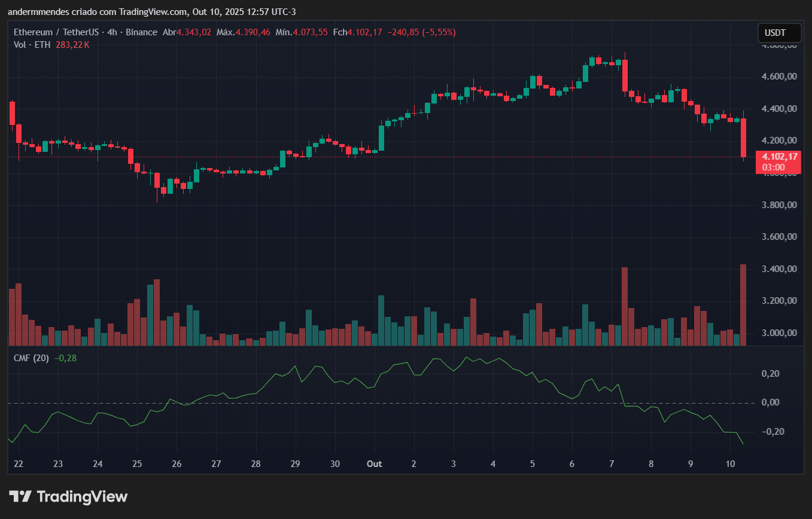Click the TradingView logo icon

[x=20, y=496]
